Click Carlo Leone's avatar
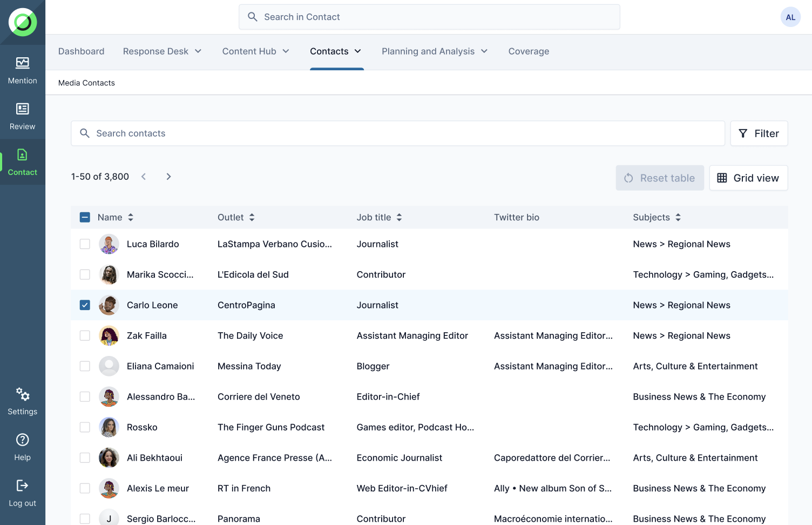Screen dimensions: 812x525 coord(109,305)
